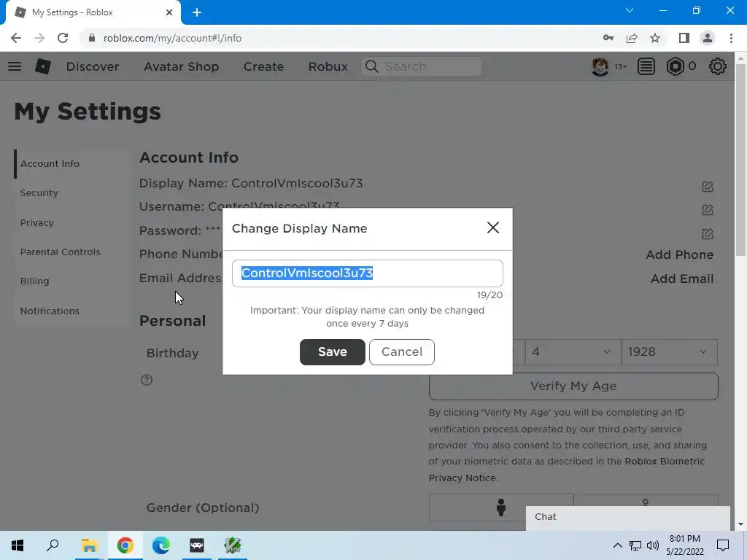The width and height of the screenshot is (747, 560).
Task: Click the page vertical scrollbar thumb
Action: pyautogui.click(x=741, y=160)
